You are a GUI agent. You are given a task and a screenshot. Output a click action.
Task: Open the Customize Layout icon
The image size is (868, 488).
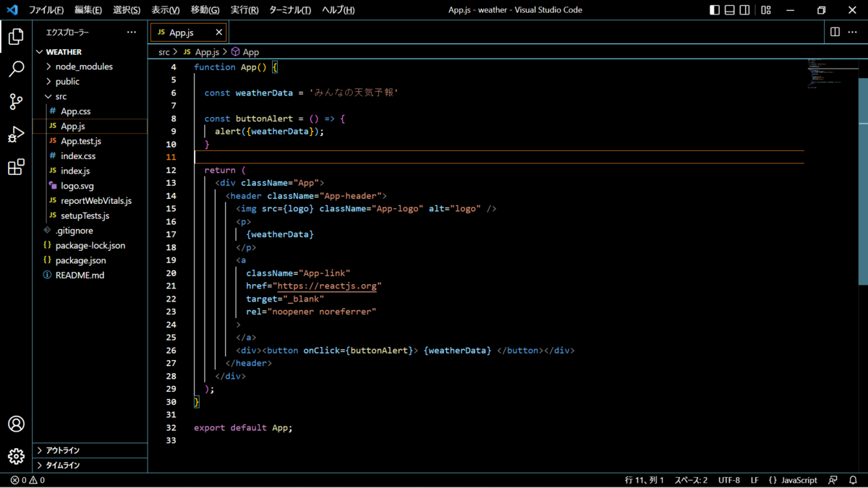click(766, 10)
